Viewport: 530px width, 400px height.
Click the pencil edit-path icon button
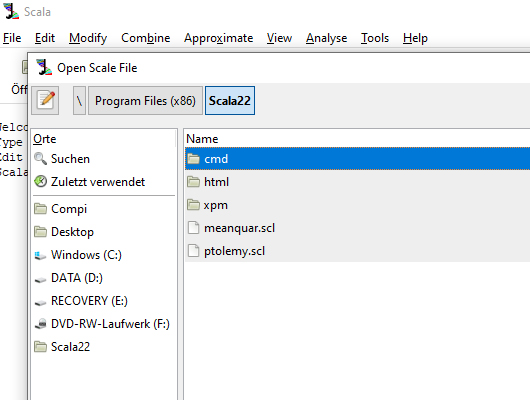(45, 100)
